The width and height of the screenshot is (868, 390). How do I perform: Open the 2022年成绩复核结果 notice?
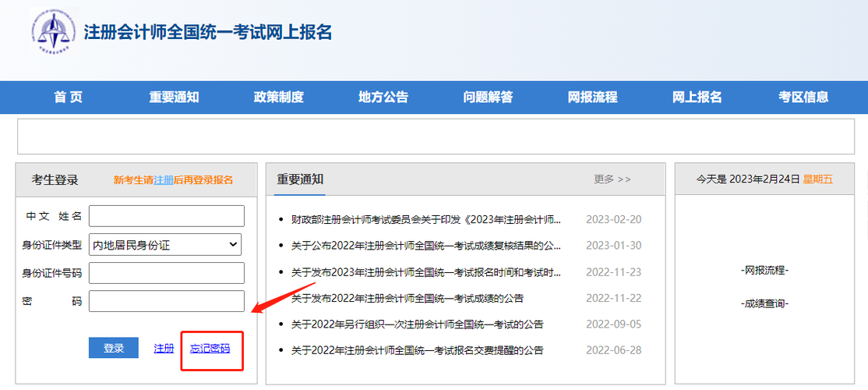(425, 246)
